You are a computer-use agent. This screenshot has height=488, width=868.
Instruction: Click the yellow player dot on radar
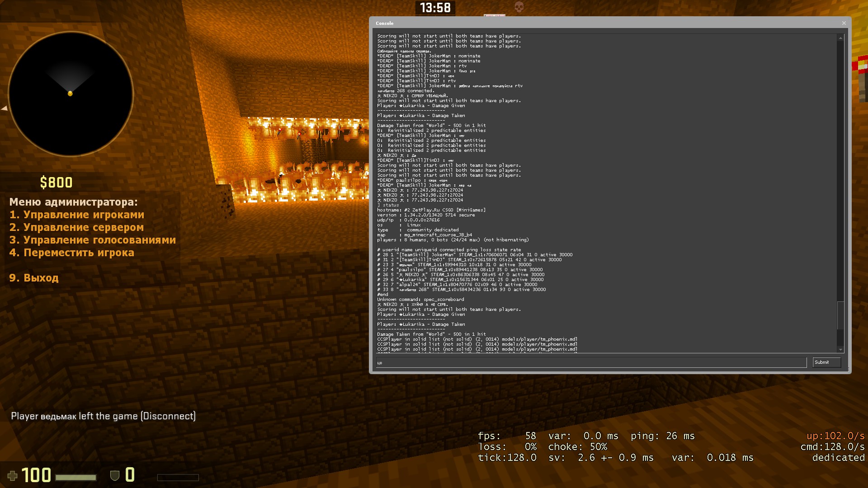coord(70,94)
